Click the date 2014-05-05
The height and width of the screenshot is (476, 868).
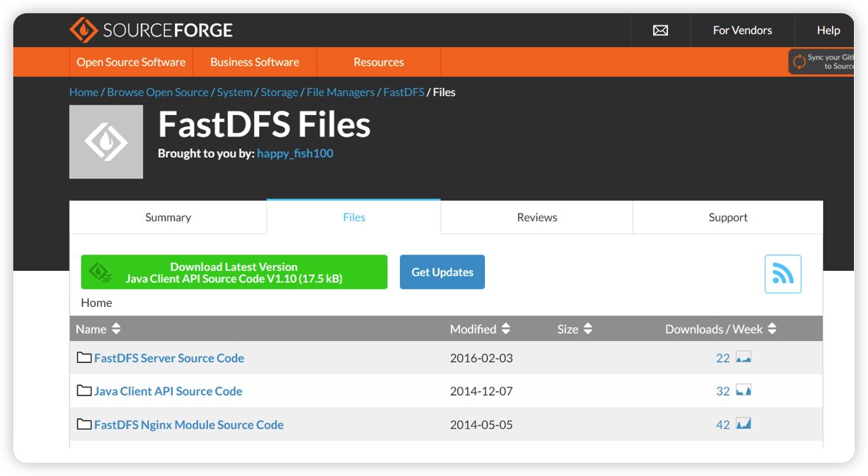click(481, 424)
